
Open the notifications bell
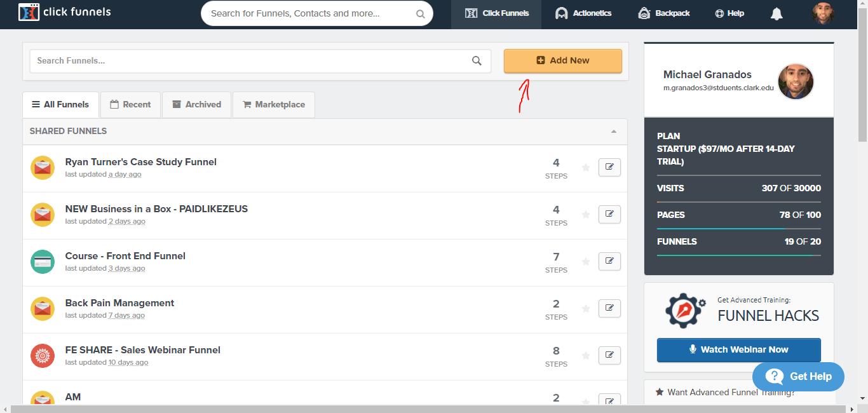776,14
